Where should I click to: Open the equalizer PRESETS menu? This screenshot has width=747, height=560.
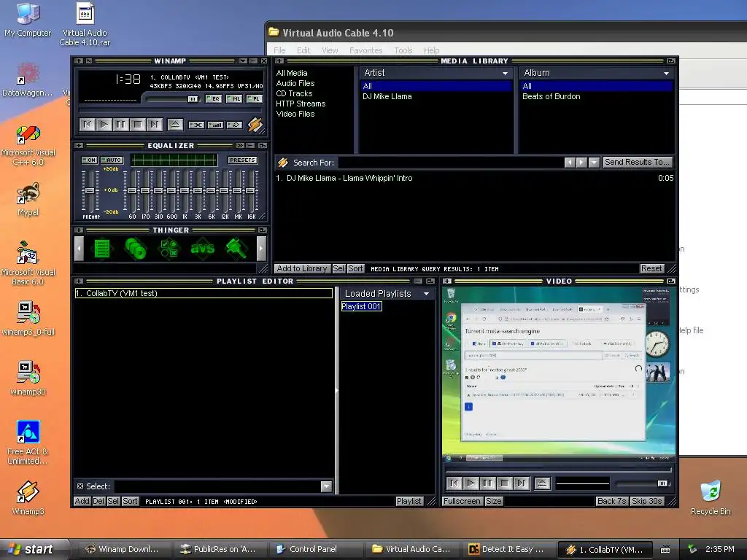coord(242,160)
